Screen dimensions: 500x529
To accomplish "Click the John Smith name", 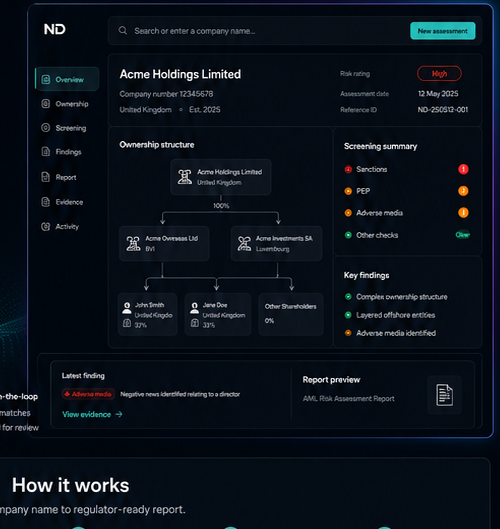I will point(149,305).
